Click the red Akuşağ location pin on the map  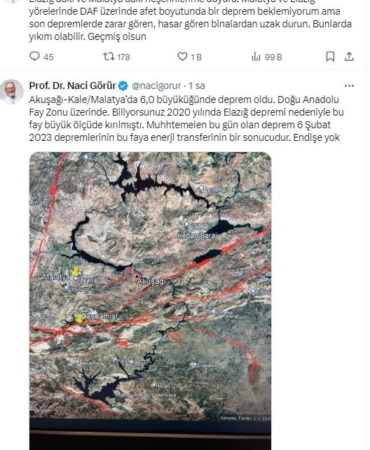pyautogui.click(x=136, y=278)
